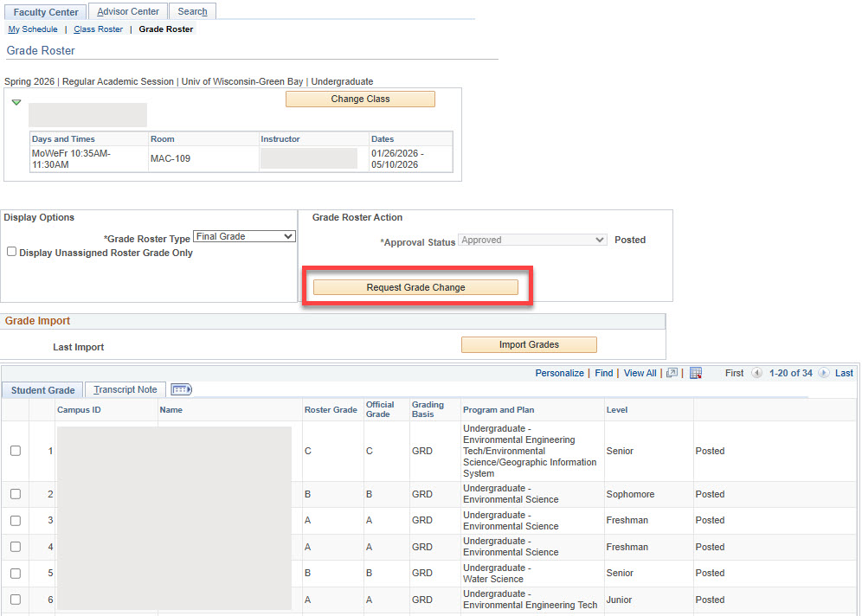This screenshot has width=862, height=616.
Task: Open grid in new window icon
Action: coord(672,373)
